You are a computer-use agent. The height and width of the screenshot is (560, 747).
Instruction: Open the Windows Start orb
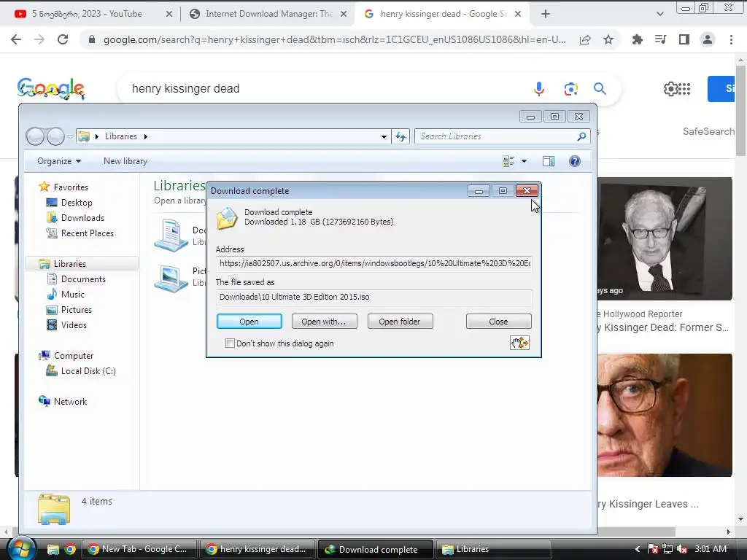(21, 548)
